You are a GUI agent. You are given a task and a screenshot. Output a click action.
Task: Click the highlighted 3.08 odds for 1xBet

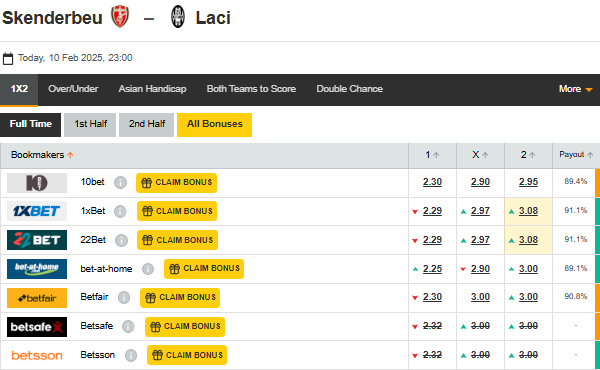(x=528, y=211)
